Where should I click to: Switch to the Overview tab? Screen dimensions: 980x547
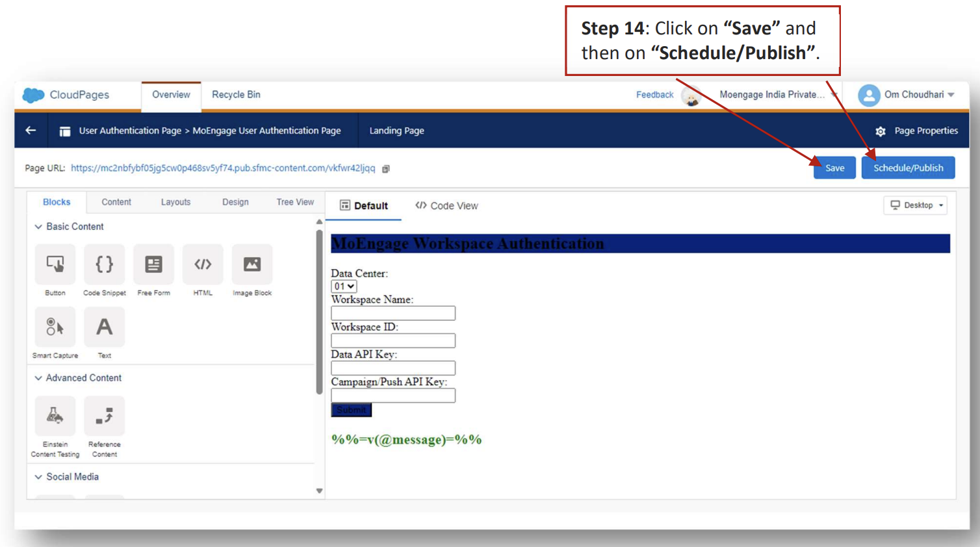point(171,95)
